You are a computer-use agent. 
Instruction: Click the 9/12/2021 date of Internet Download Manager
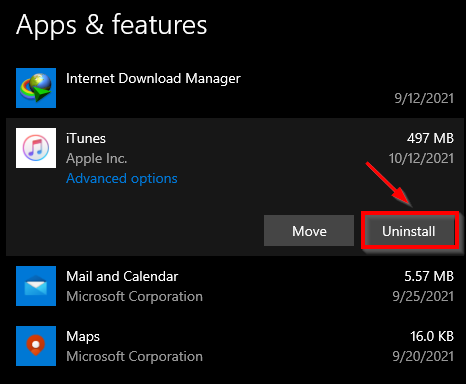(424, 98)
